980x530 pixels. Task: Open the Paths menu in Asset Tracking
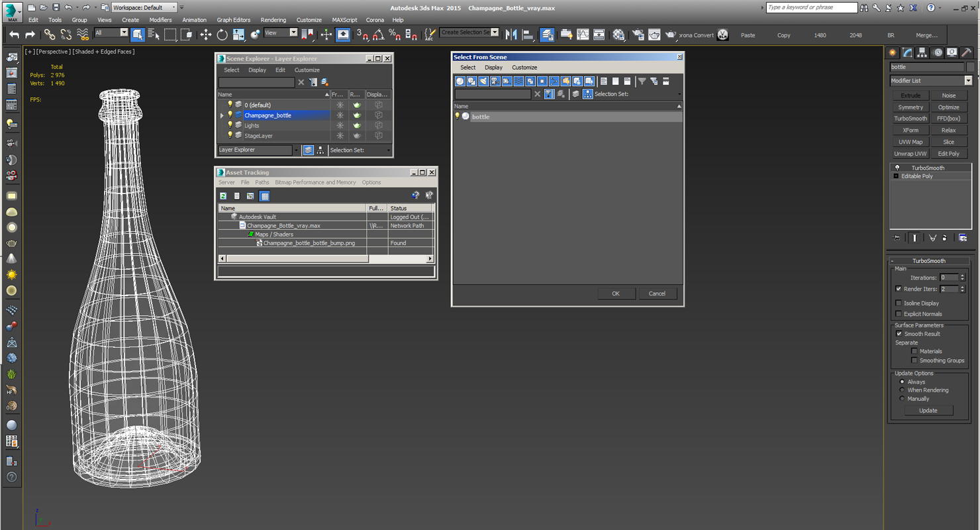pyautogui.click(x=262, y=182)
